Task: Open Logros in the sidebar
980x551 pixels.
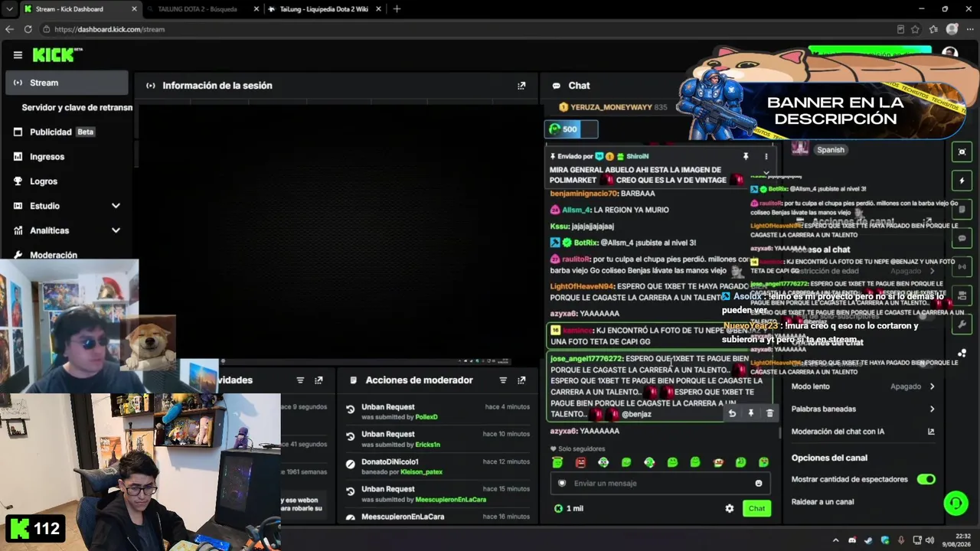Action: click(67, 181)
